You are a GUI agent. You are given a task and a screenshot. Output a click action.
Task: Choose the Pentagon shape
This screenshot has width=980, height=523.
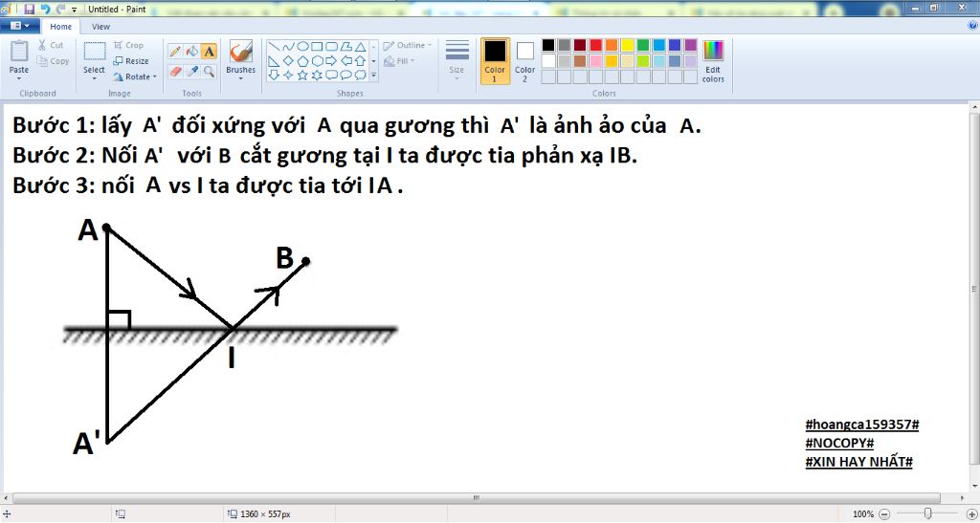click(302, 61)
